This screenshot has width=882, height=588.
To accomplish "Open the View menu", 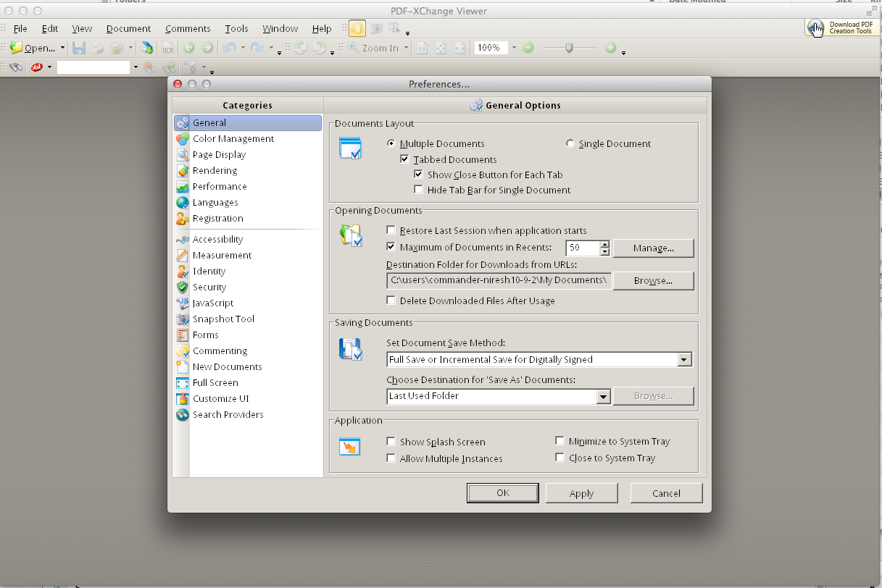I will [82, 29].
